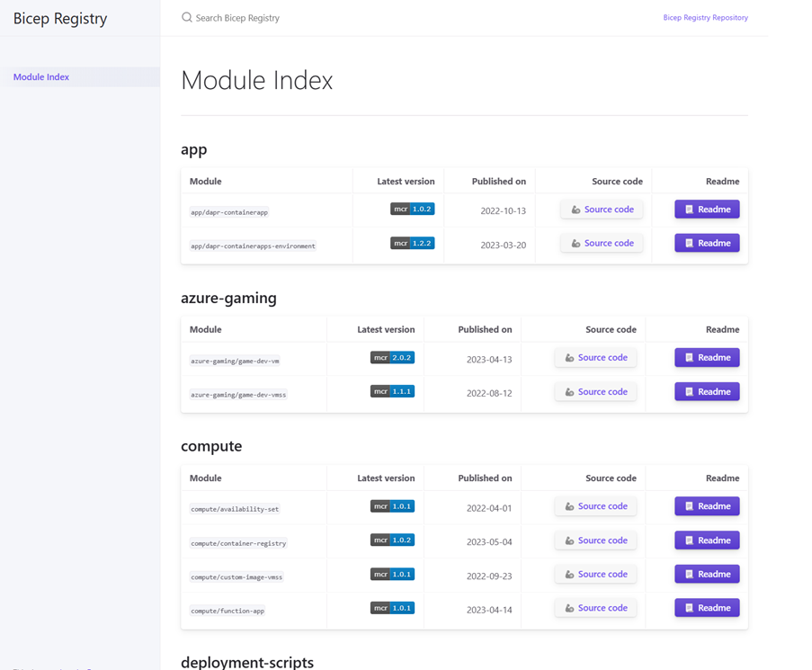Click the published date 2022-04-01
The image size is (812, 670).
489,508
